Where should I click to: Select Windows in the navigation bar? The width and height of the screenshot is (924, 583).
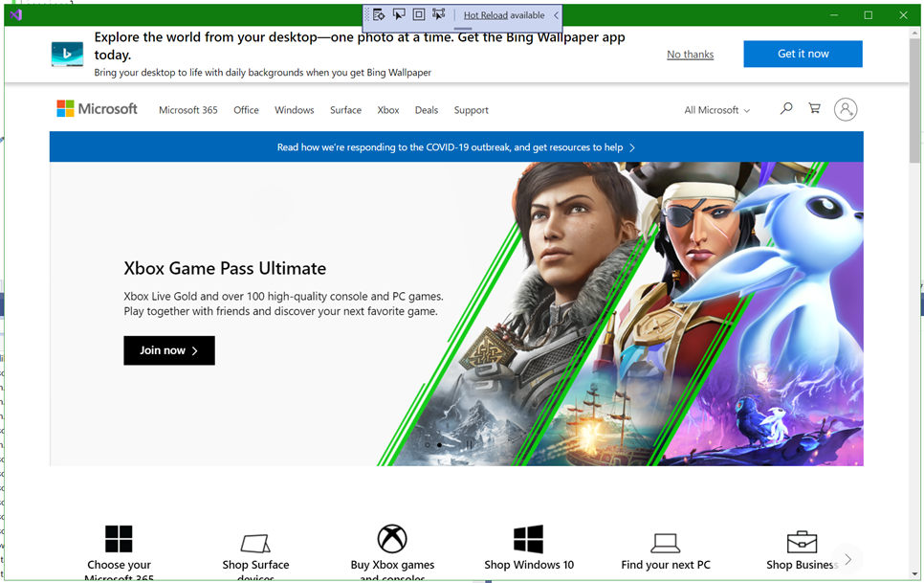tap(294, 110)
